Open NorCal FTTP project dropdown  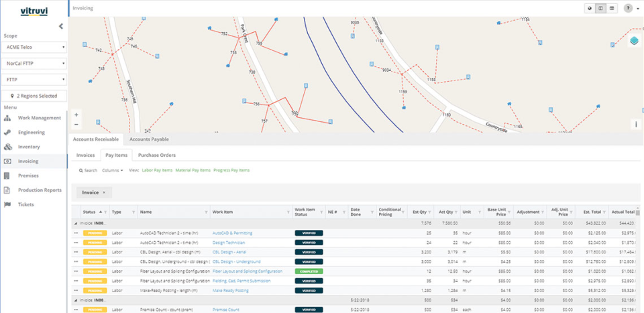pyautogui.click(x=34, y=64)
